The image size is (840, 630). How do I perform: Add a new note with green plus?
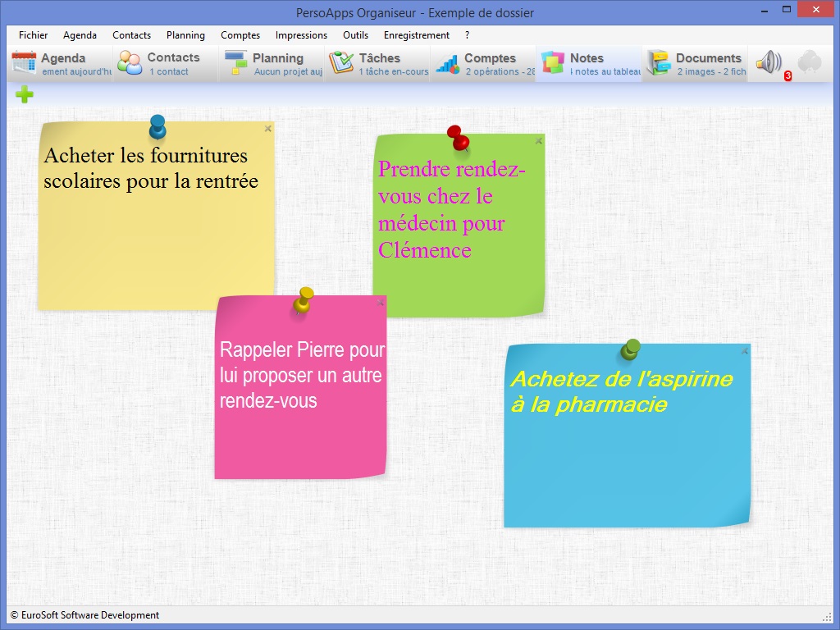click(x=24, y=95)
